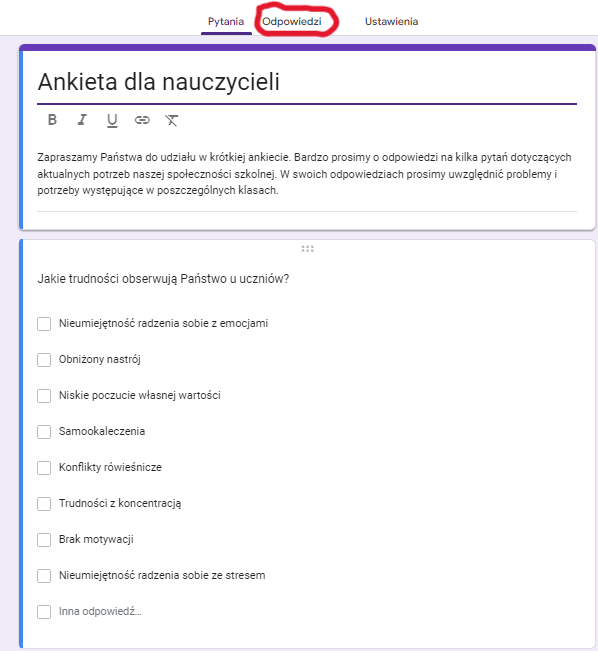Viewport: 598px width, 651px height.
Task: Check the Trudności z koncentracją box
Action: pyautogui.click(x=44, y=504)
